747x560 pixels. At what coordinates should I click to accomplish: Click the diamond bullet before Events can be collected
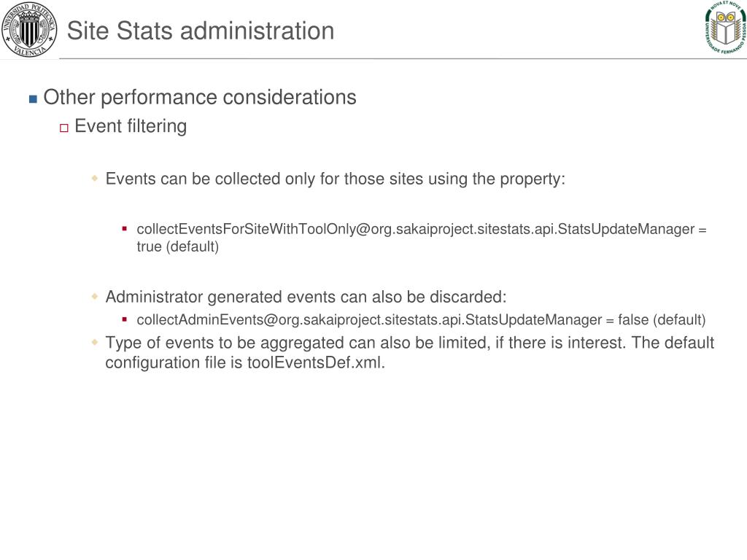(x=95, y=178)
